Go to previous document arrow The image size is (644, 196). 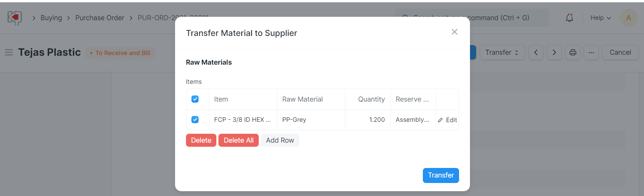536,52
